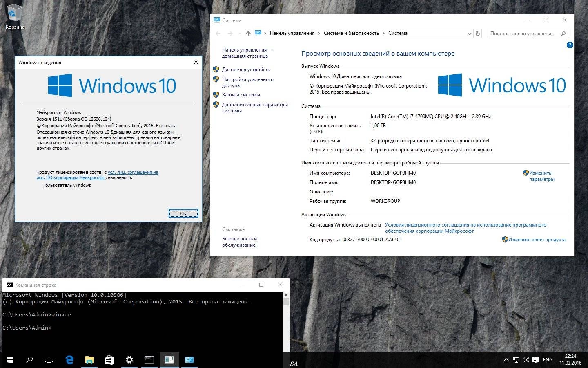Click shield icon next to Диспетчер устройств
588x368 pixels.
216,69
